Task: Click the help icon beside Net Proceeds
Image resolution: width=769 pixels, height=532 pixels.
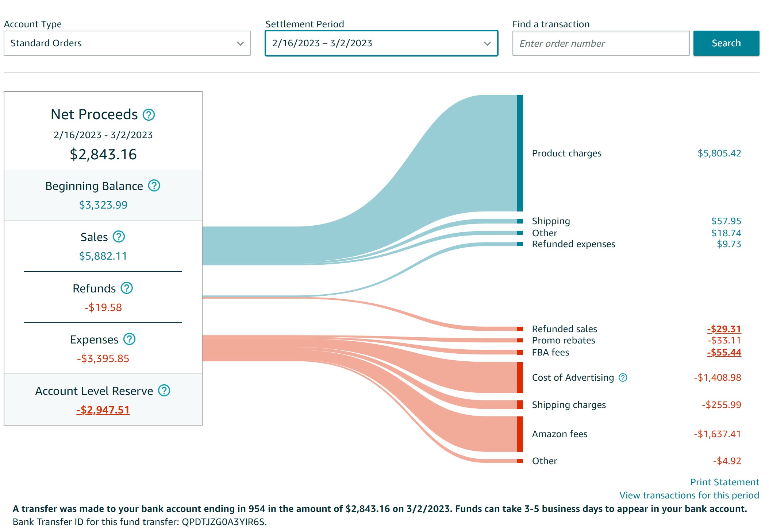Action: point(149,115)
